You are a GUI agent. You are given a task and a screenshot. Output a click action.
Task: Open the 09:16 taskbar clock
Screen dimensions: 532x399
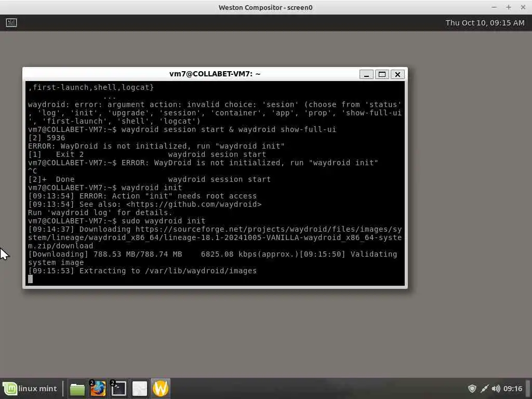point(513,389)
